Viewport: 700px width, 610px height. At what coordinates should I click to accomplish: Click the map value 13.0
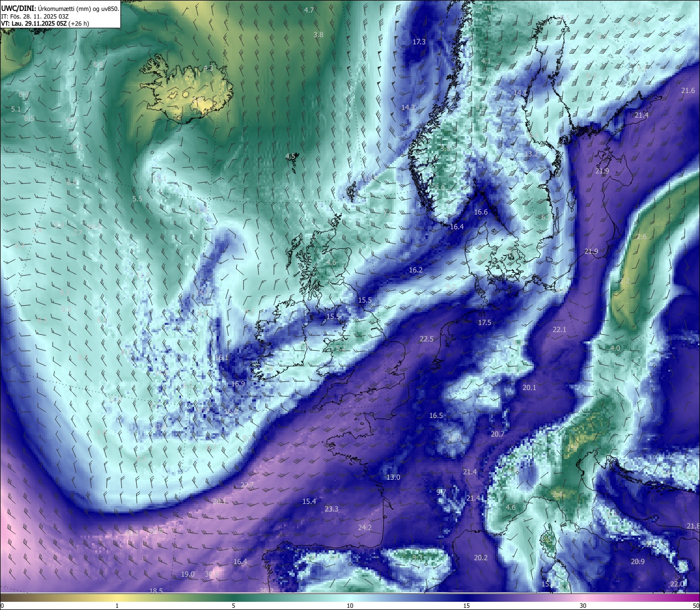(x=393, y=477)
